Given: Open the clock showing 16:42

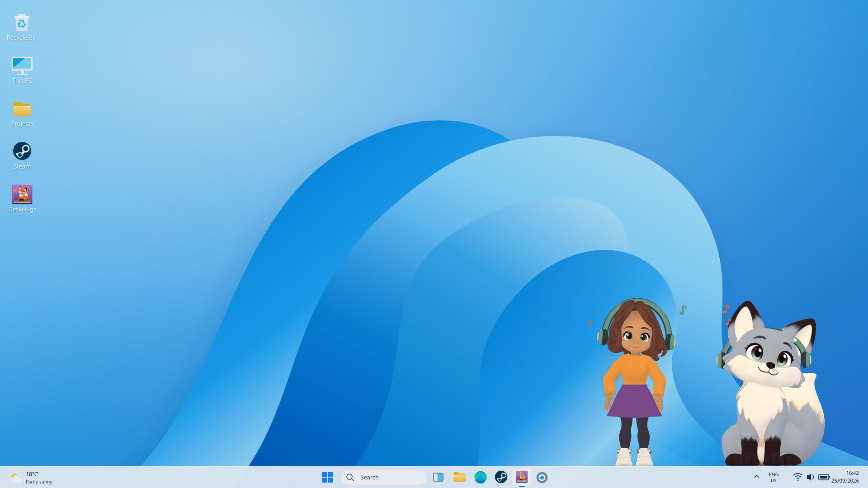Looking at the screenshot, I should pos(845,477).
